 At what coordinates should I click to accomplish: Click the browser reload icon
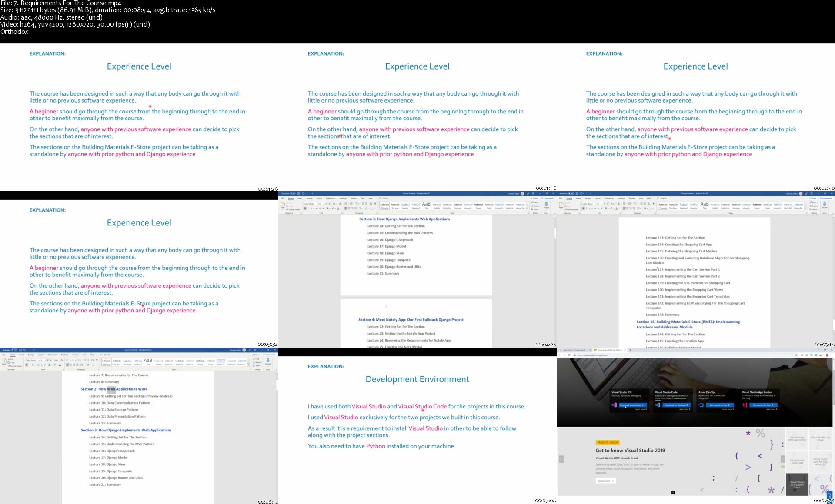(x=569, y=355)
